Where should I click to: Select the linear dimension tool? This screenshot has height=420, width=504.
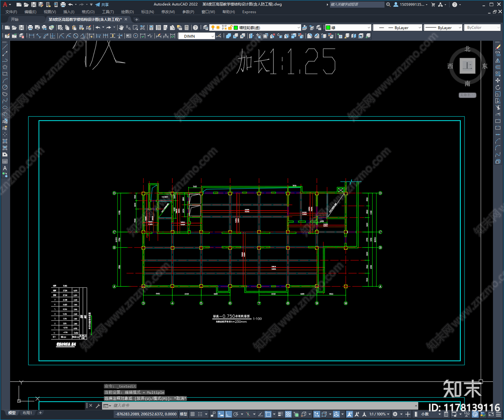(x=31, y=36)
